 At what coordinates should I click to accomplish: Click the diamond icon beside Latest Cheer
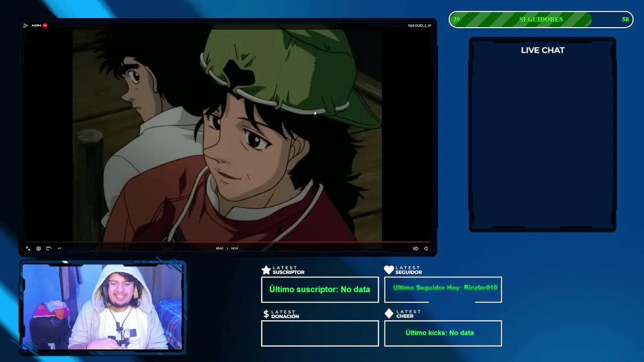(x=389, y=314)
